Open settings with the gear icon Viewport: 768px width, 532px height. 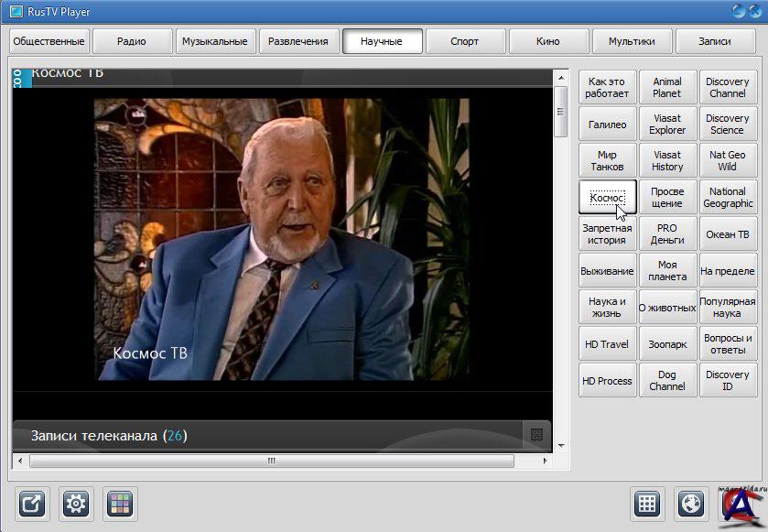76,504
